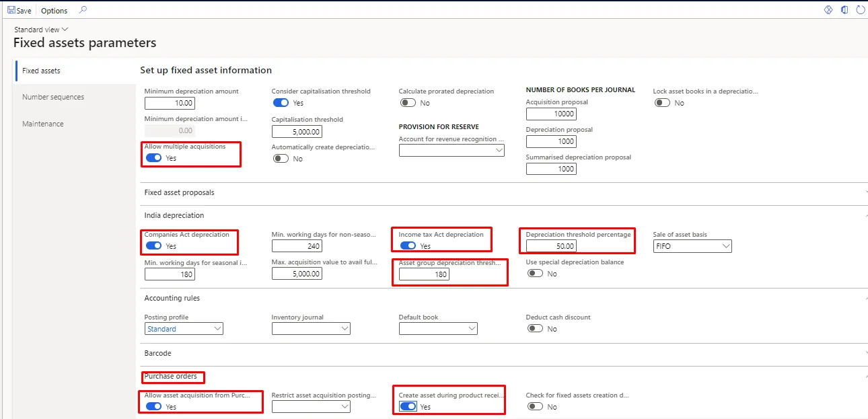The height and width of the screenshot is (419, 868).
Task: Expand the Fixed asset proposals section
Action: [503, 192]
